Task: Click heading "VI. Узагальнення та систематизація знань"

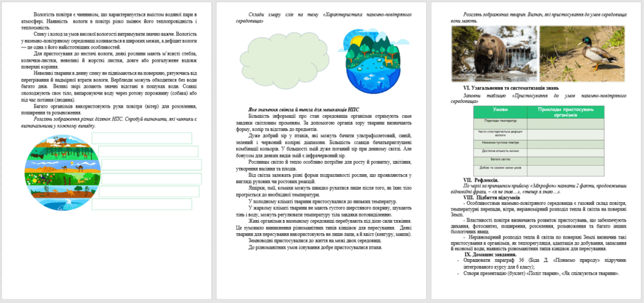Action: click(511, 88)
